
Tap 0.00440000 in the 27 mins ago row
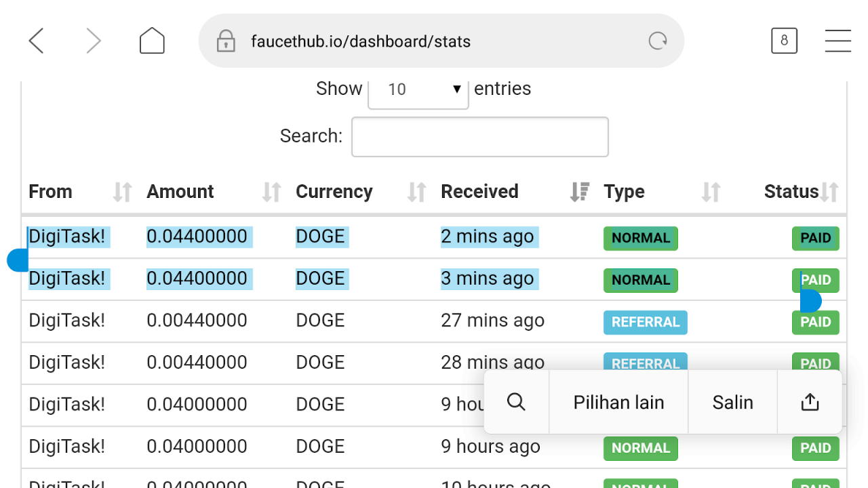point(197,321)
